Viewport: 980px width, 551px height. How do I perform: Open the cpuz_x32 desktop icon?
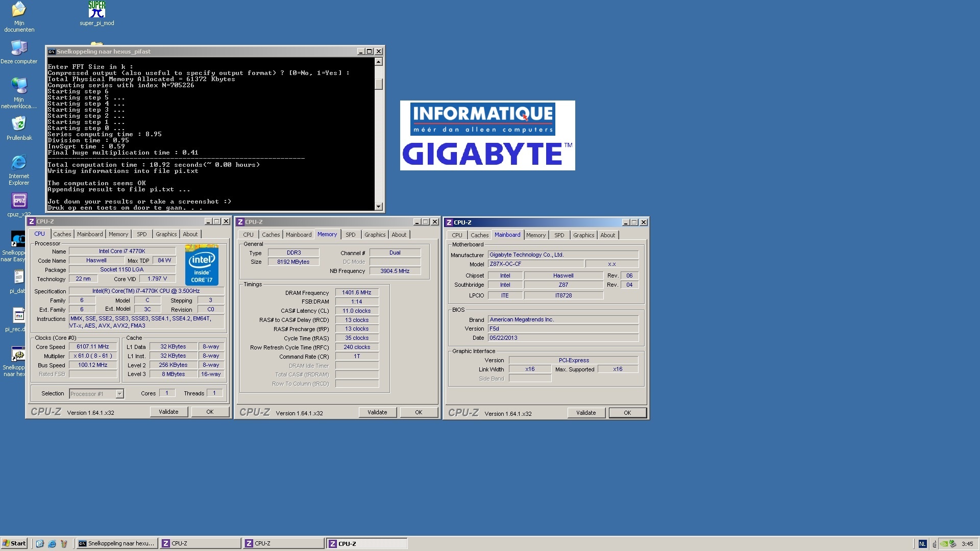point(19,201)
